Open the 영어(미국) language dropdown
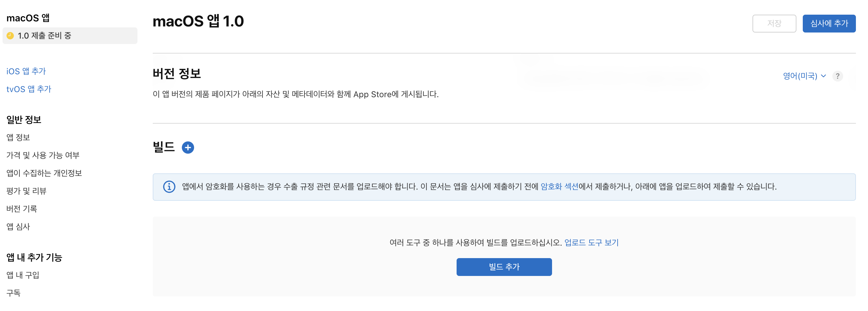The height and width of the screenshot is (311, 868). pos(804,76)
